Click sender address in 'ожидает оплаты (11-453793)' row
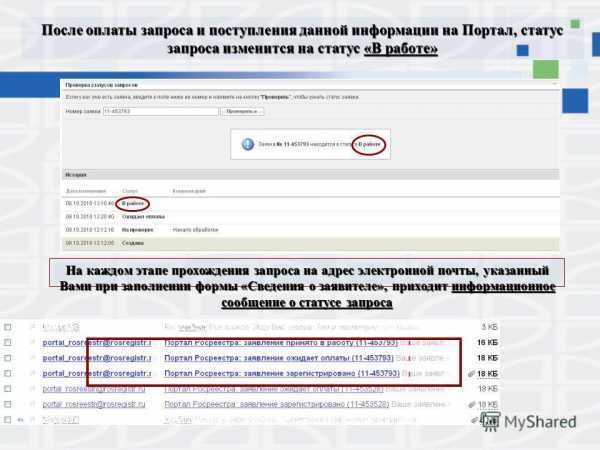Viewport: 600px width, 450px height. tap(97, 358)
